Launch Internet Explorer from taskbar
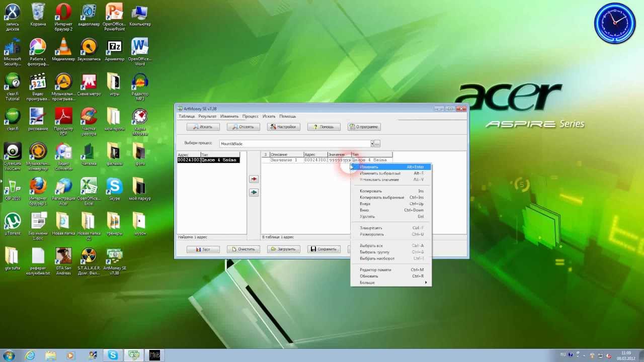The width and height of the screenshot is (644, 362). pos(30,355)
